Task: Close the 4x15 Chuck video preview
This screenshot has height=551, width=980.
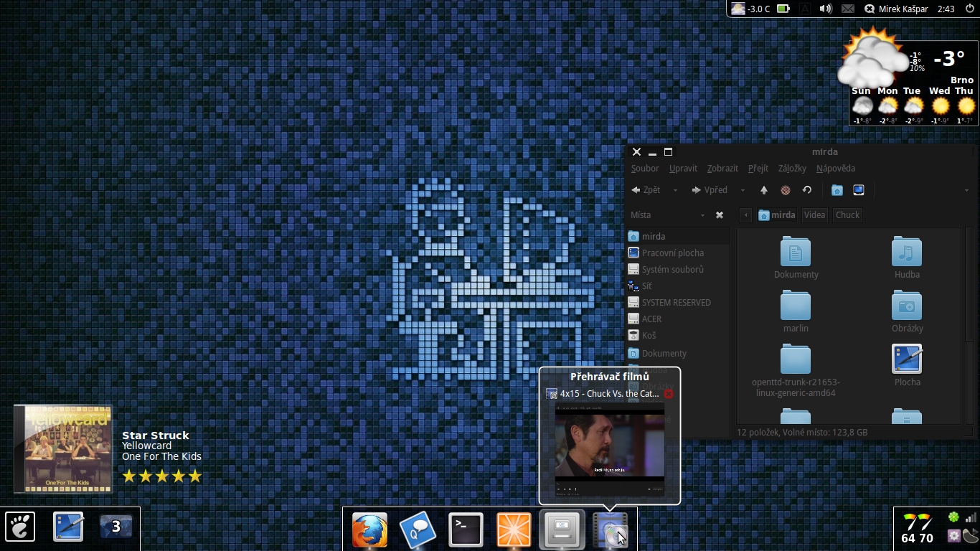Action: coord(669,394)
